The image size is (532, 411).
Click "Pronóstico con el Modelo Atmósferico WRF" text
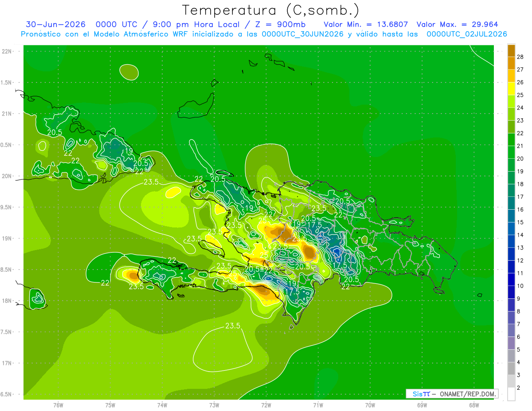tap(106, 34)
